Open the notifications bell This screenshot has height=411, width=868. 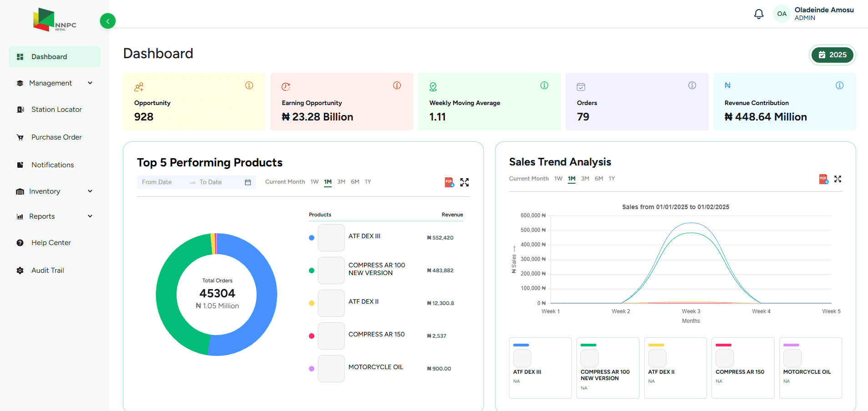click(758, 14)
